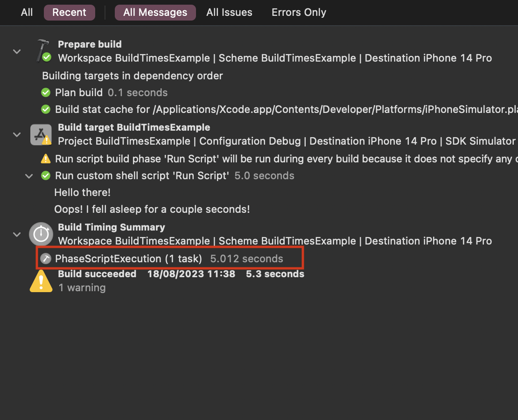Enable the Errors Only filter
Image resolution: width=518 pixels, height=420 pixels.
(299, 13)
